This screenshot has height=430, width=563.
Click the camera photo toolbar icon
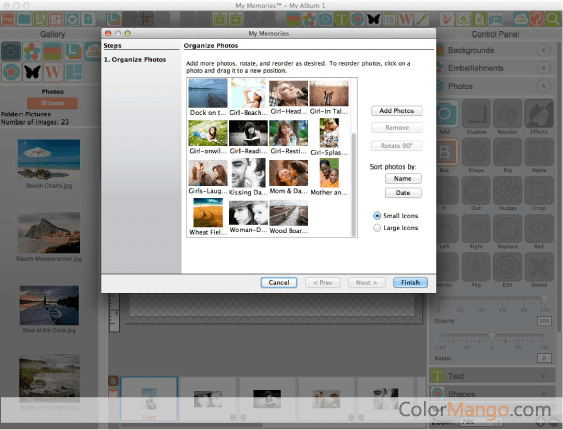325,19
